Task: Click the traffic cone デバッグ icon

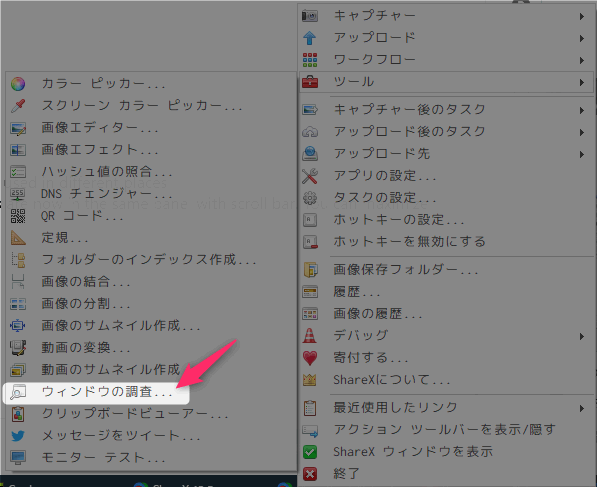Action: [x=310, y=336]
